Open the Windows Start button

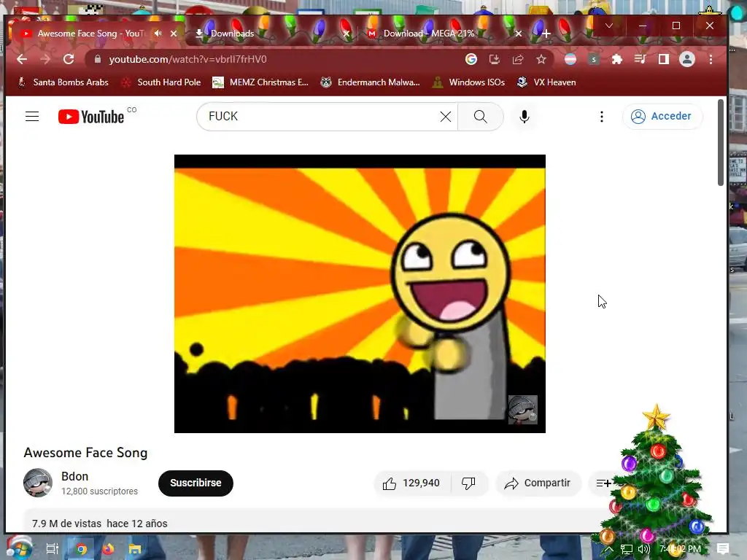19,548
